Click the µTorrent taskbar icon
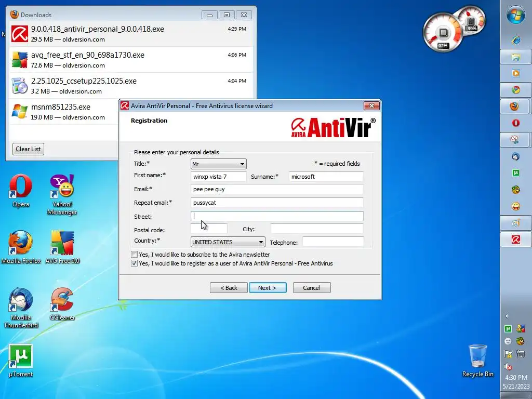This screenshot has height=399, width=532. pos(516,173)
